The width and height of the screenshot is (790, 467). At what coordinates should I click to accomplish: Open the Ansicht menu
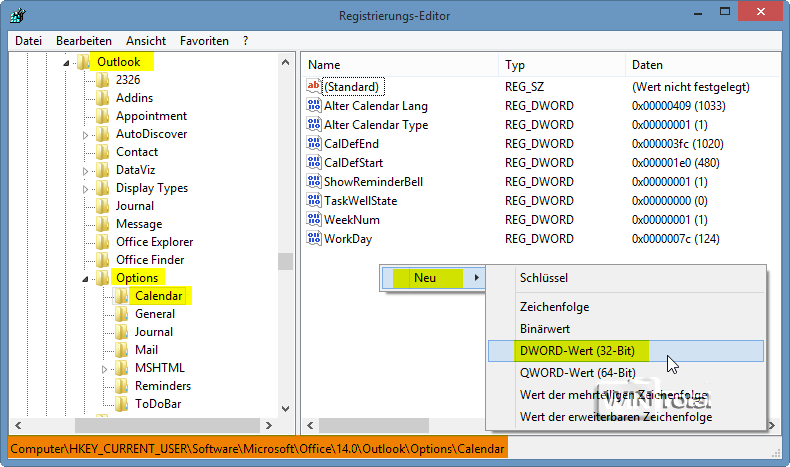146,41
